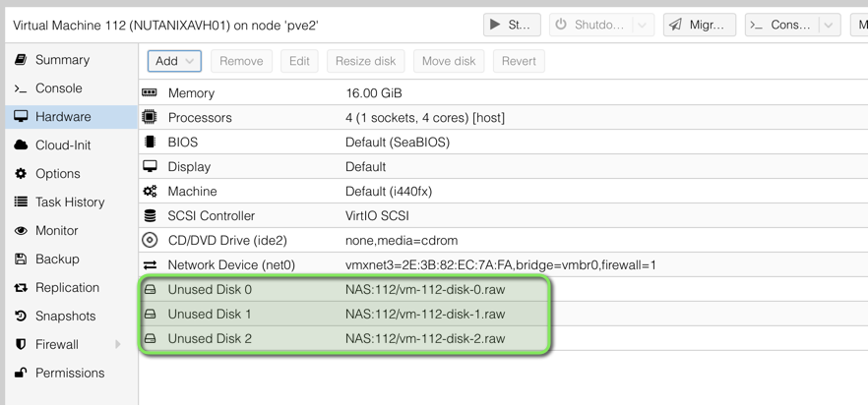This screenshot has width=868, height=405.
Task: Click the Remove button
Action: pyautogui.click(x=241, y=61)
